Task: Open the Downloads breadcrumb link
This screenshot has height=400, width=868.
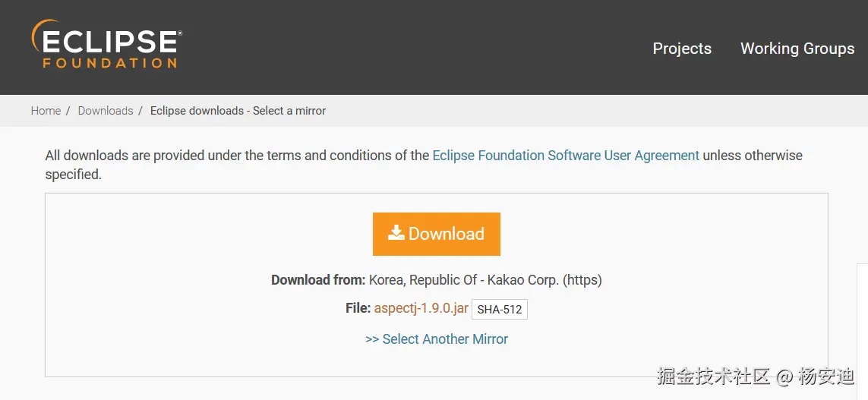Action: pyautogui.click(x=106, y=111)
